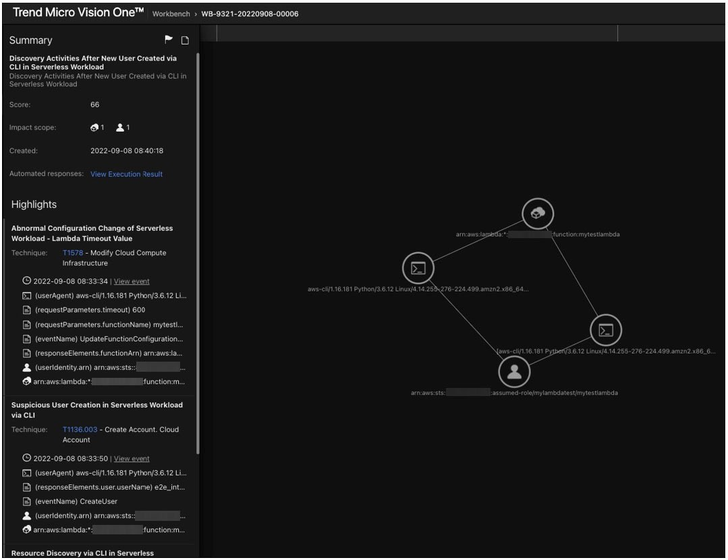Click the clock icon next to 08:33:34 timestamp
728x560 pixels.
[x=27, y=281]
